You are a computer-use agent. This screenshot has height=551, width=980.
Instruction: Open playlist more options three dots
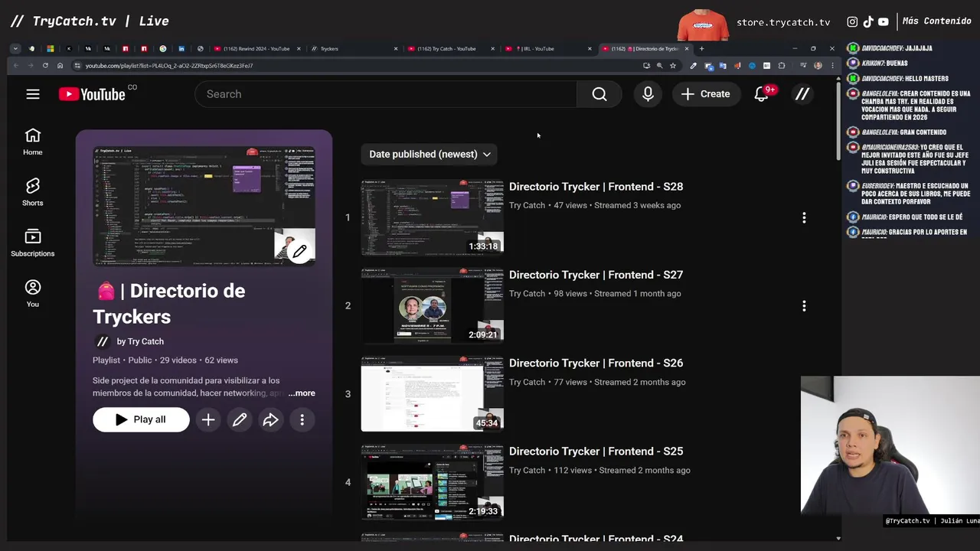pyautogui.click(x=302, y=419)
